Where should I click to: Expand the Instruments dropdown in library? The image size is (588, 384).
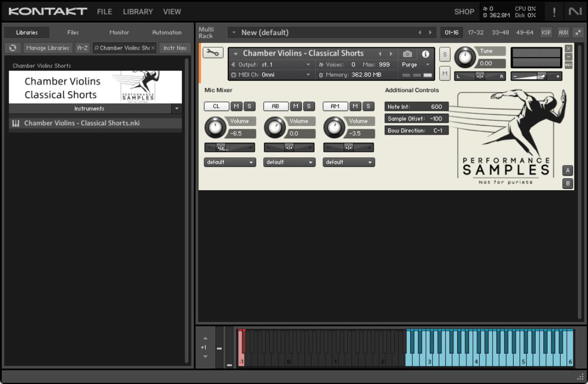point(176,109)
